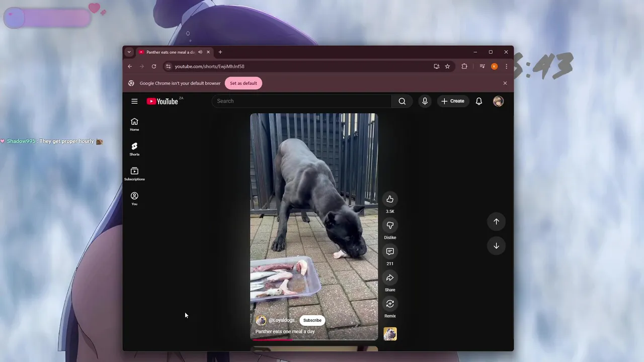
Task: Open Subscriptions in the YouTube sidebar
Action: (134, 174)
